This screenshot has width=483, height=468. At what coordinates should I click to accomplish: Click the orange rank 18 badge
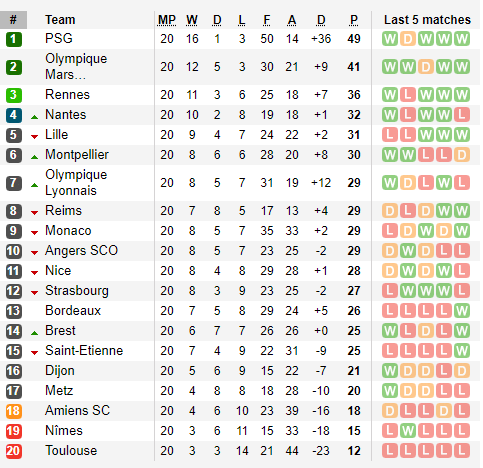tap(14, 411)
